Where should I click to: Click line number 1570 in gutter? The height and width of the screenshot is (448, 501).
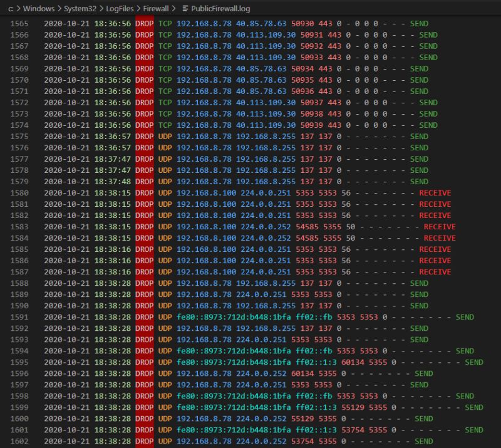click(x=19, y=80)
